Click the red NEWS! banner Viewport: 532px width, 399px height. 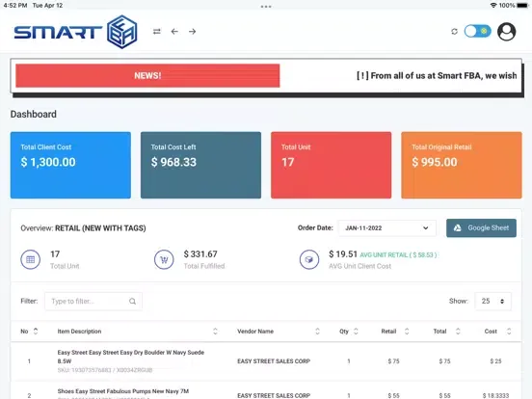(x=147, y=76)
